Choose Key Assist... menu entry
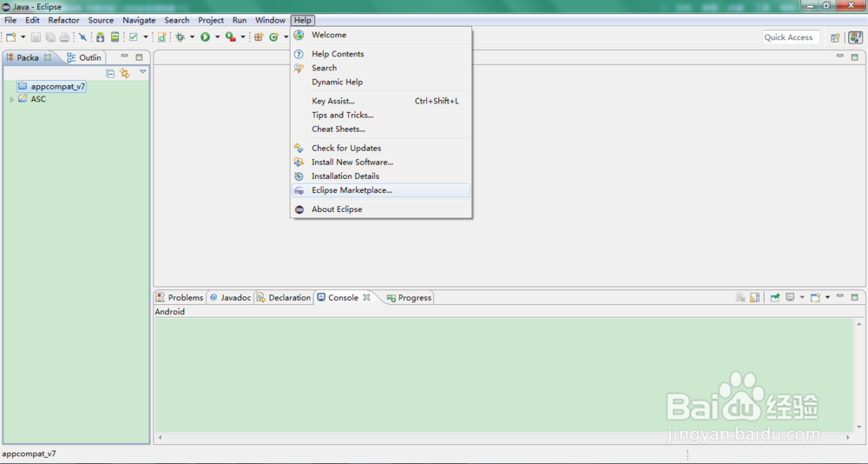The height and width of the screenshot is (464, 868). (x=381, y=101)
